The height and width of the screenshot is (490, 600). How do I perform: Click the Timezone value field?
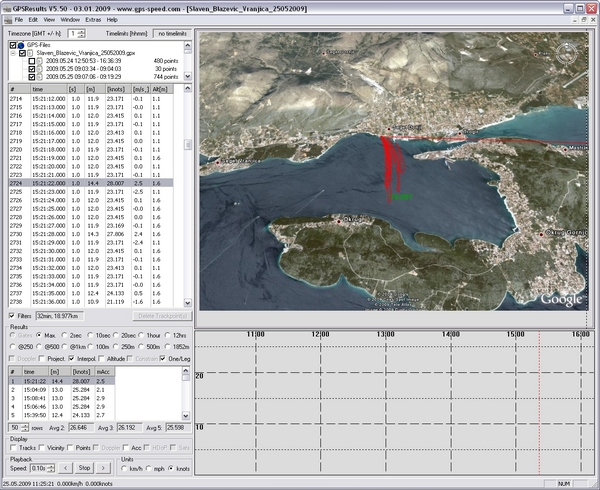tap(73, 34)
